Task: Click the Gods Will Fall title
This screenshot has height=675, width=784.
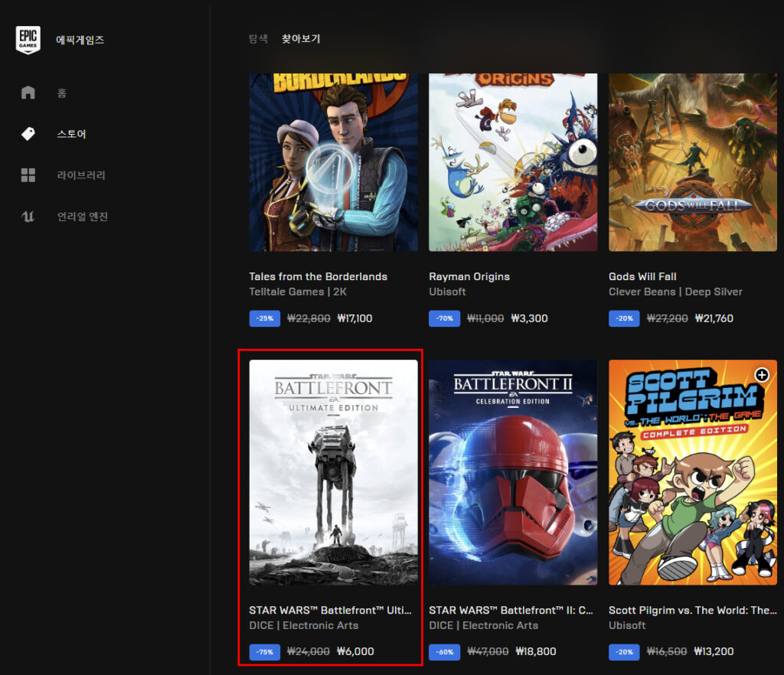Action: (642, 276)
